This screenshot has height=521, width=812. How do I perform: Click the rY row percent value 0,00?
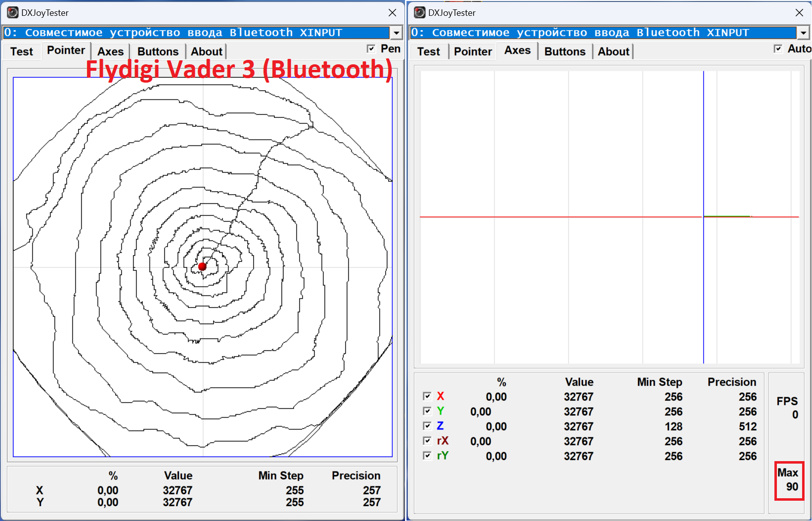pos(496,456)
